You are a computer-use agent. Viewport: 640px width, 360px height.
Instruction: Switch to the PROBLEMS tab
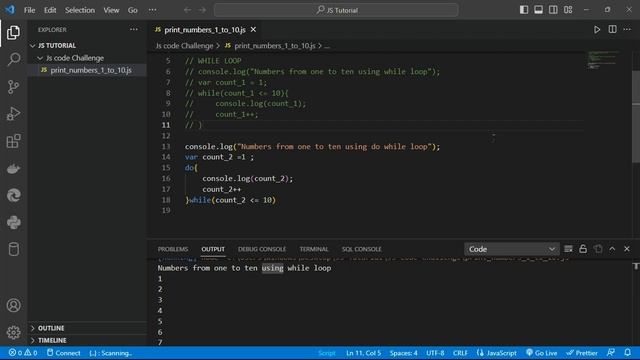coord(173,249)
